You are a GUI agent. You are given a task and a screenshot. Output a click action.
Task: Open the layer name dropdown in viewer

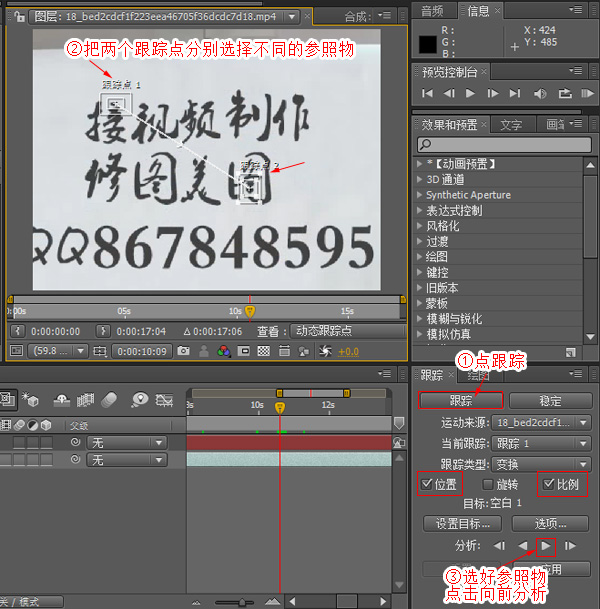coord(292,16)
